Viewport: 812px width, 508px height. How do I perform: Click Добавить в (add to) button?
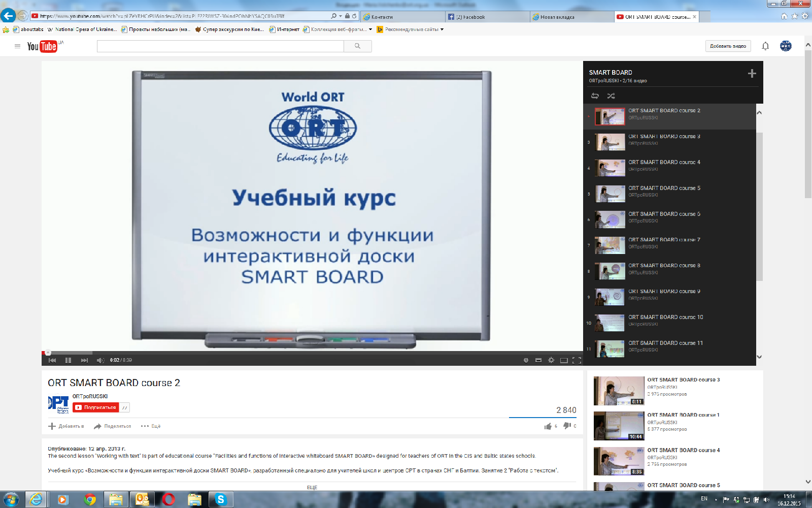click(66, 426)
